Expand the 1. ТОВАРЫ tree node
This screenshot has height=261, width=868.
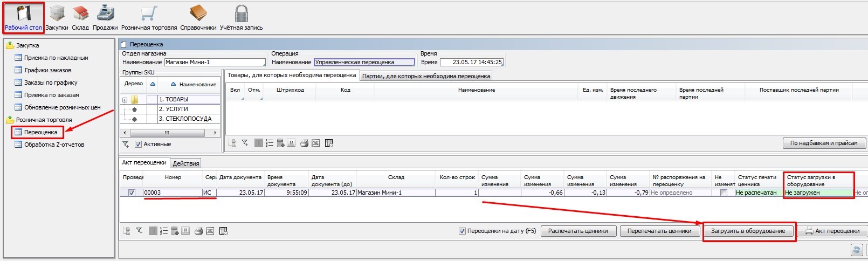tap(125, 100)
